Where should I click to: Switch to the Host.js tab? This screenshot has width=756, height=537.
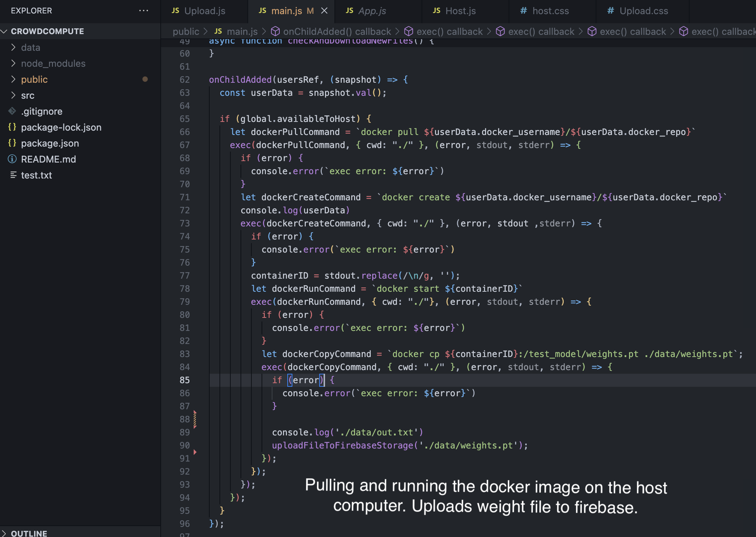[460, 11]
